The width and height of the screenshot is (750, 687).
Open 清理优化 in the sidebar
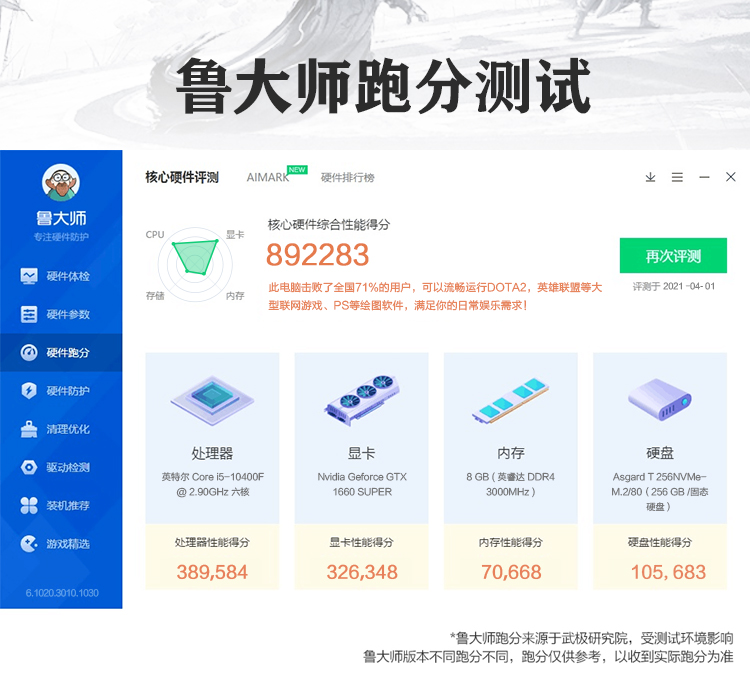coord(61,429)
